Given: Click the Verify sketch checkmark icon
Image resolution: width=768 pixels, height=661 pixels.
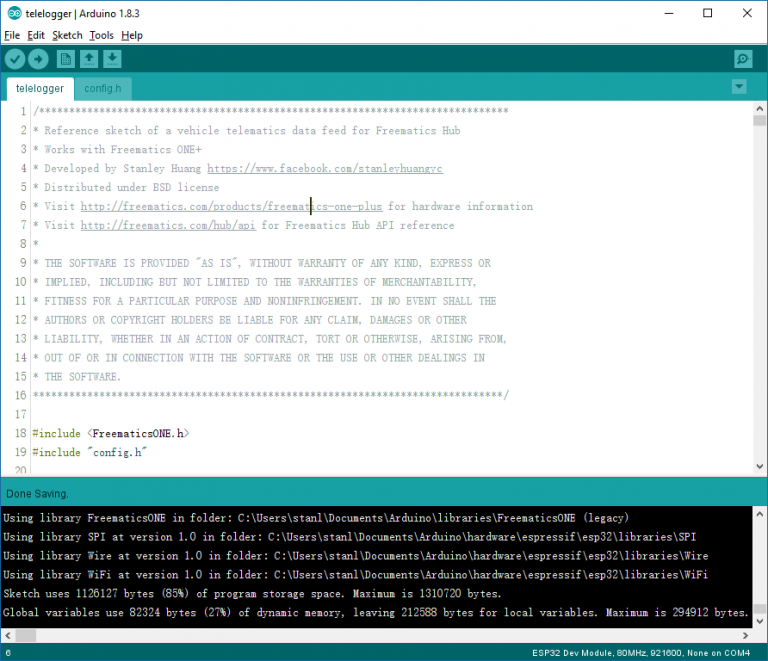Looking at the screenshot, I should [15, 59].
